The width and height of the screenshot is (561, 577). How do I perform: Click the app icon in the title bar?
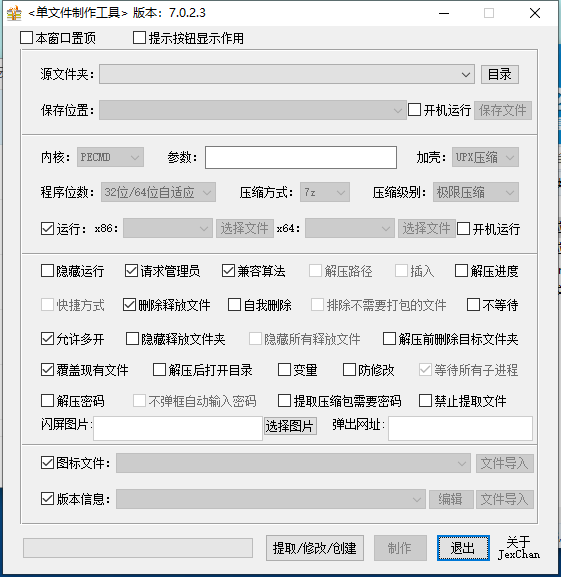pos(14,13)
